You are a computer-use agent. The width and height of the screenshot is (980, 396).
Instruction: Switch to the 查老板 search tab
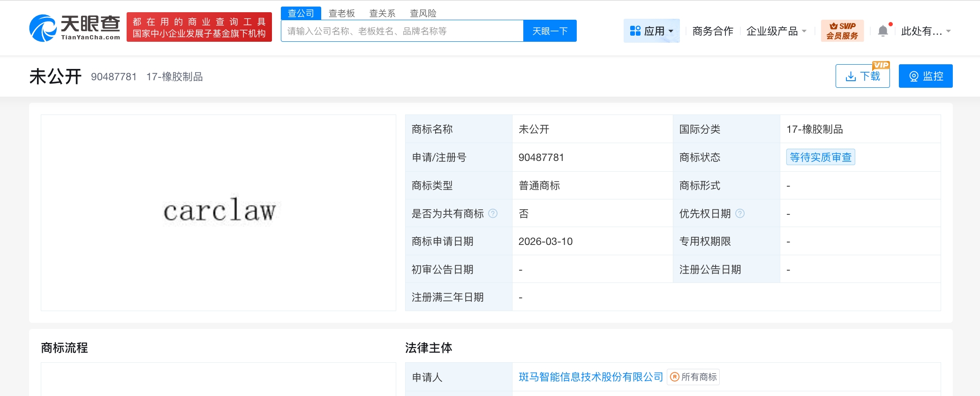pyautogui.click(x=341, y=13)
